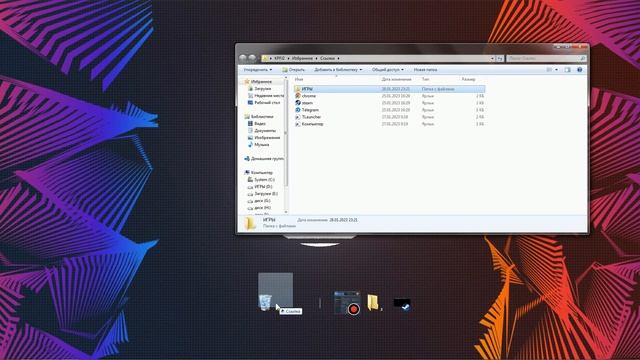This screenshot has width=640, height=360.
Task: Expand the arrow after Ссылки in address bar
Action: pos(338,58)
